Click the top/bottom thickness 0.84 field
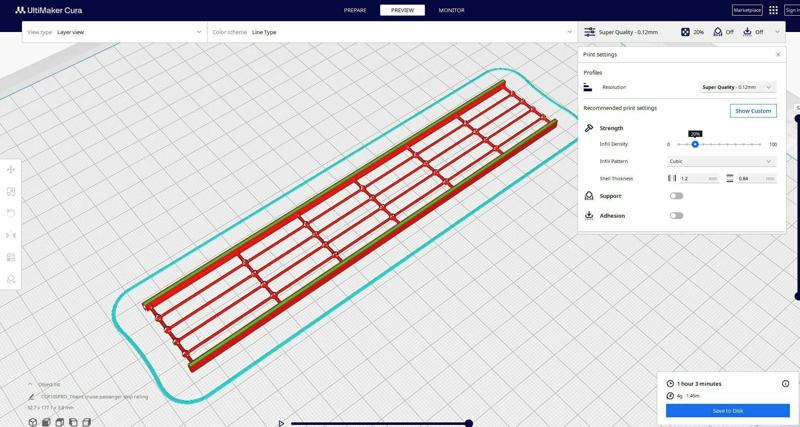Screen dimensions: 800x427 (757, 179)
